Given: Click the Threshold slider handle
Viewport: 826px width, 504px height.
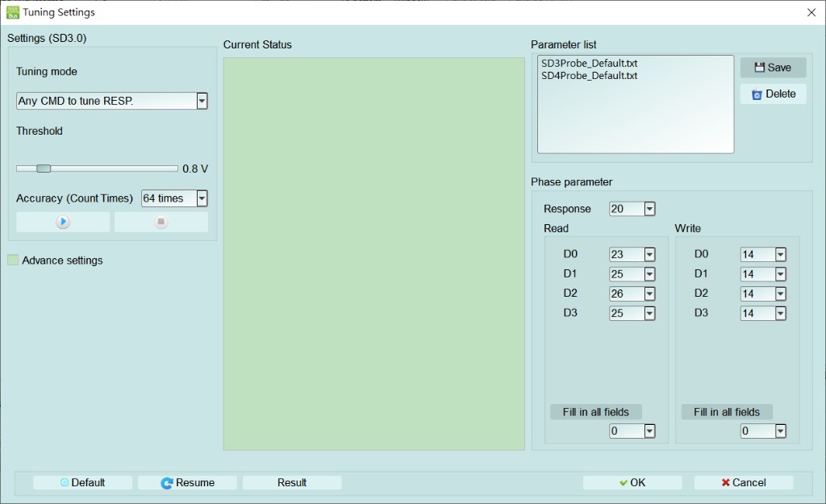Looking at the screenshot, I should (44, 169).
